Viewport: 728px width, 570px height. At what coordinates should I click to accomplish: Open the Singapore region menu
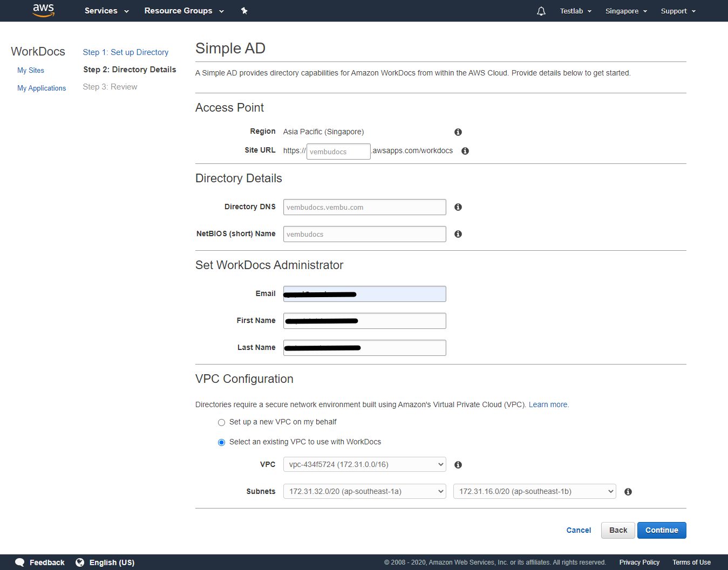626,11
